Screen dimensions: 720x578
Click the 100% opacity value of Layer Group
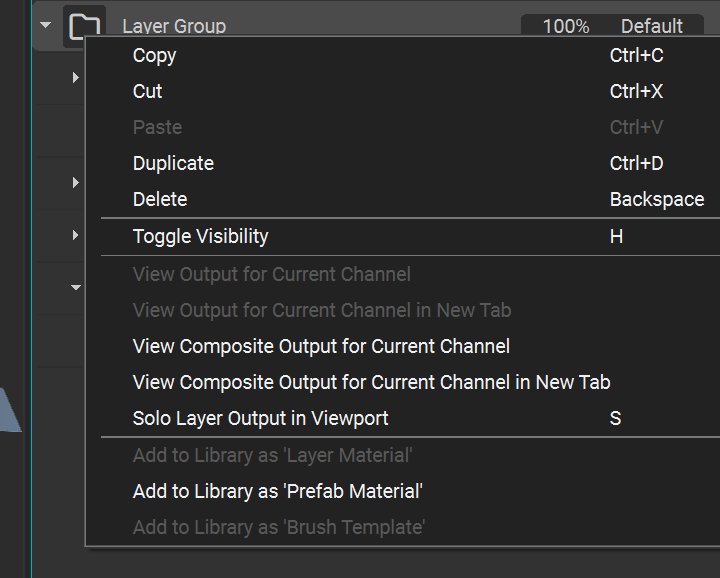(565, 26)
